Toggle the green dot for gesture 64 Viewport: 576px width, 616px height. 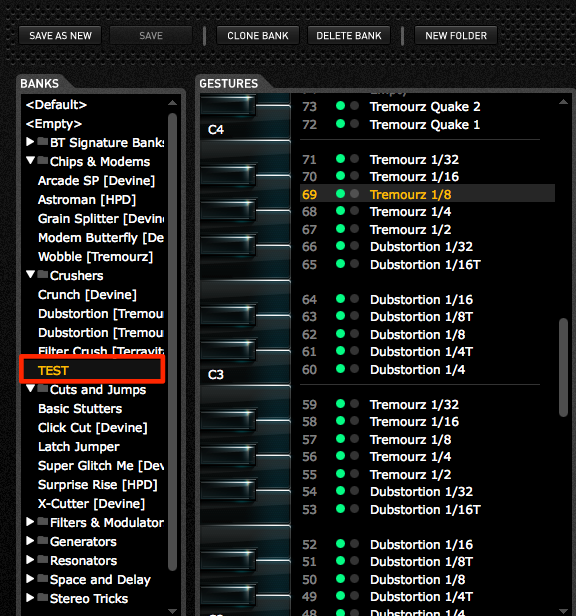341,299
